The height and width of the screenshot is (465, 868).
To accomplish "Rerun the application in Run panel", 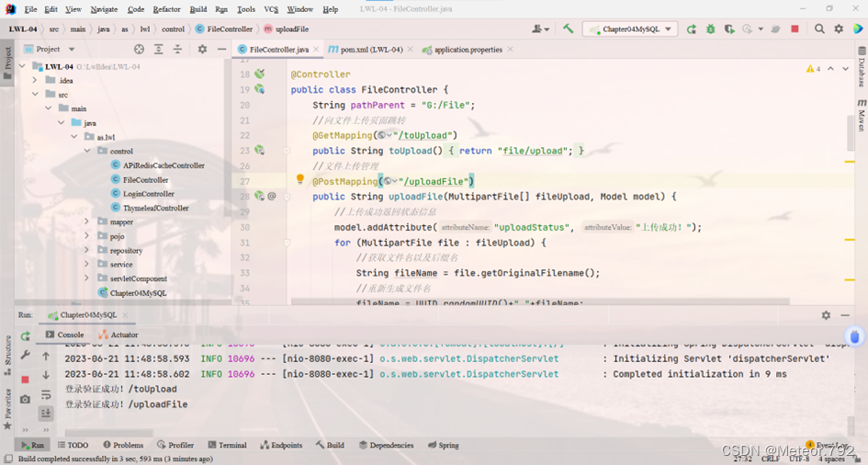I will (25, 336).
